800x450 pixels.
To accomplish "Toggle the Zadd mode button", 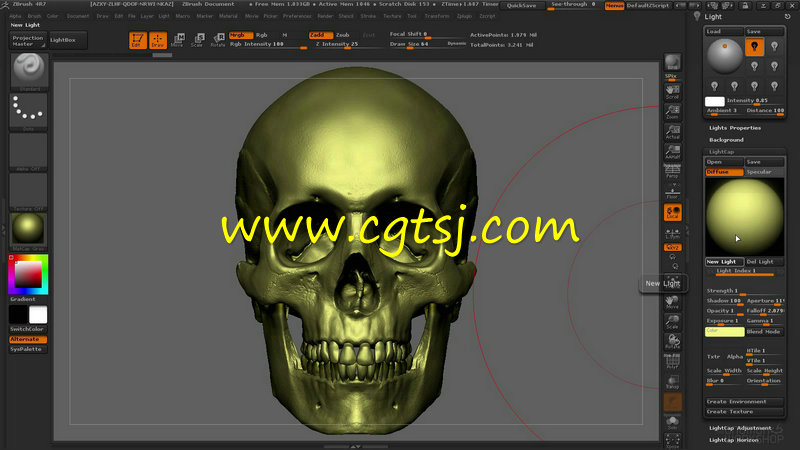I will point(321,35).
